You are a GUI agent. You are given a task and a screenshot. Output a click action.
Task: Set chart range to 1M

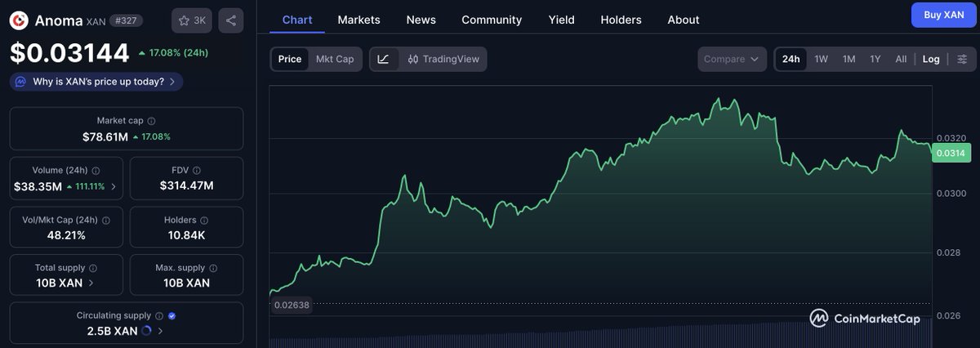[849, 59]
